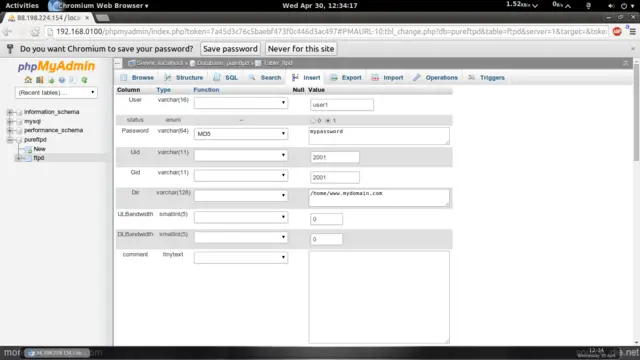Click the information_schema database icon

pos(19,112)
